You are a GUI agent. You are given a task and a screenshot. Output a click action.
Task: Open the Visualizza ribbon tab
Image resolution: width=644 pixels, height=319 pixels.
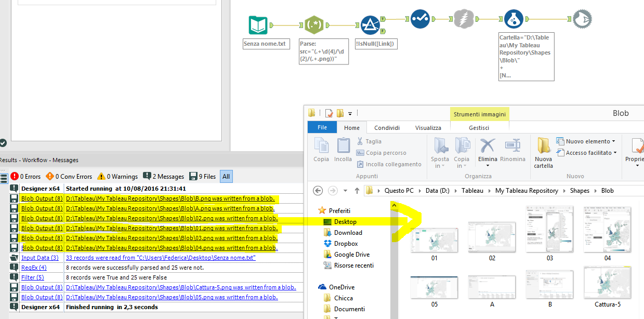click(428, 128)
